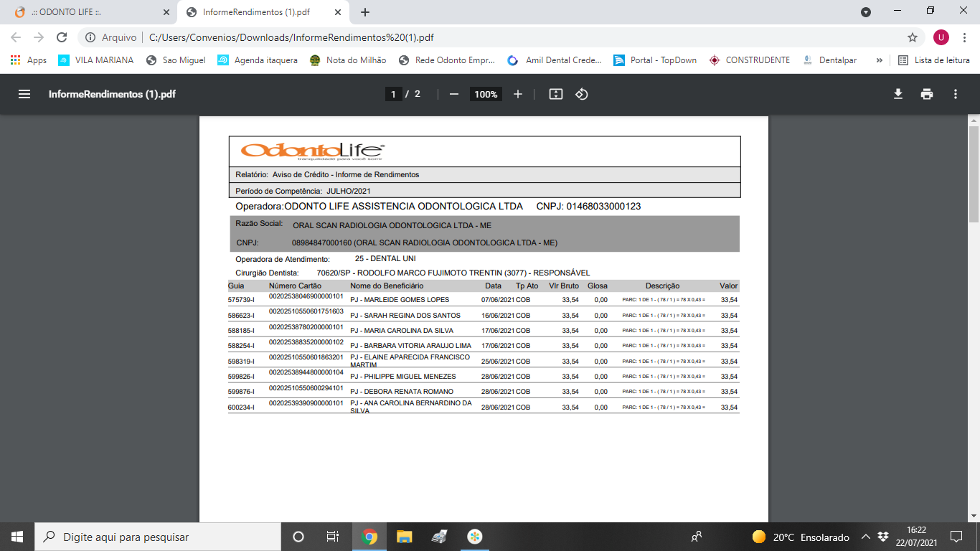Screen dimensions: 980x551
Task: Reload the current page
Action: (x=62, y=37)
